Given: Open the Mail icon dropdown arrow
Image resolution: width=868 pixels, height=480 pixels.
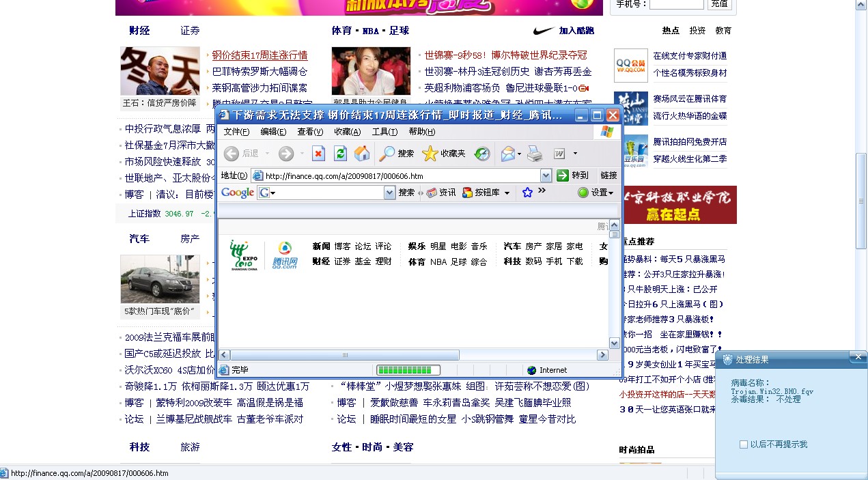Looking at the screenshot, I should (x=520, y=154).
